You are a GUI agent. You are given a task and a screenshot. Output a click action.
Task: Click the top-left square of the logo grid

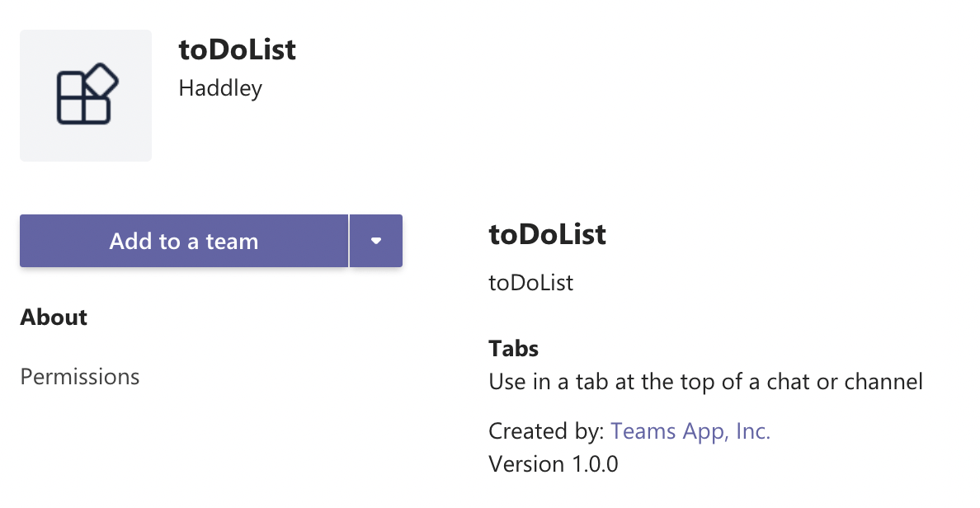[71, 85]
